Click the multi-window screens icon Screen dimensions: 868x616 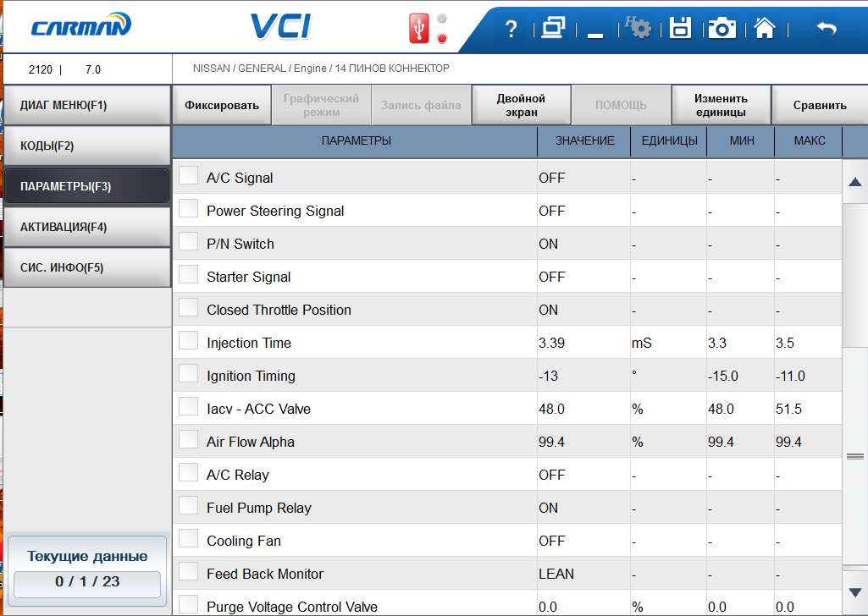553,28
